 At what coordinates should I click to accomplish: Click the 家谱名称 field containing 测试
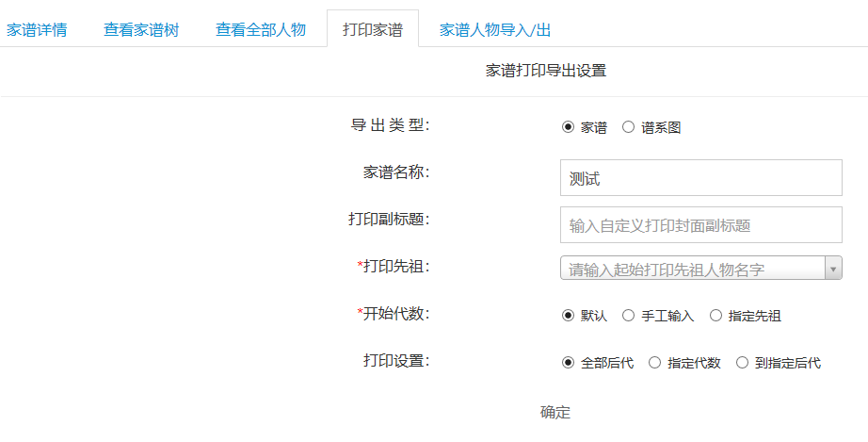[x=700, y=178]
